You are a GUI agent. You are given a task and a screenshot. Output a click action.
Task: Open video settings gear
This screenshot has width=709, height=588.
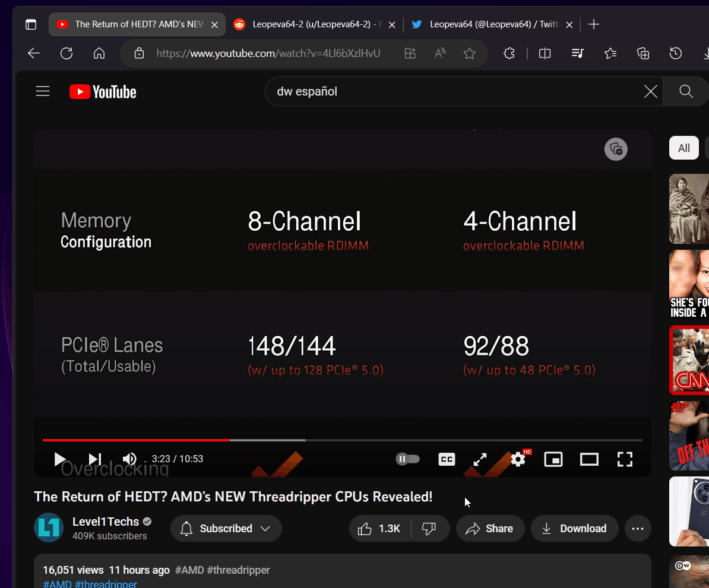pyautogui.click(x=518, y=460)
